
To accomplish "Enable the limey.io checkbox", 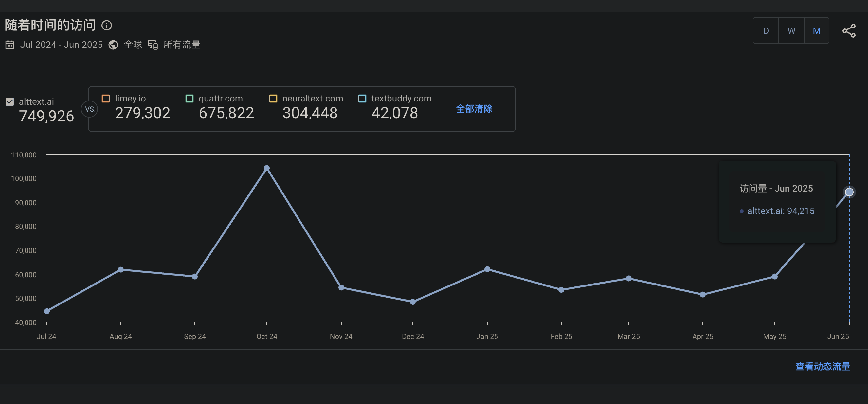I will pyautogui.click(x=106, y=99).
